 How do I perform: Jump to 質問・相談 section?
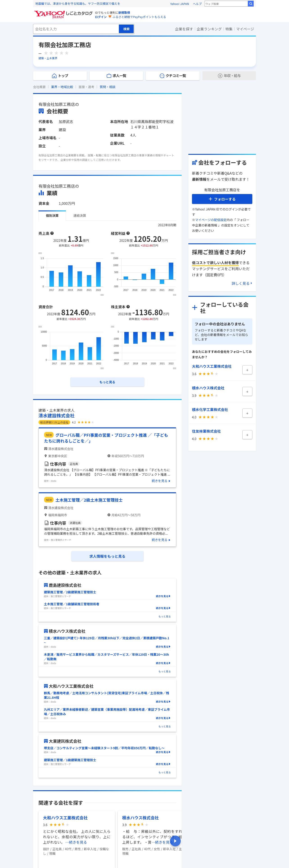[107, 87]
